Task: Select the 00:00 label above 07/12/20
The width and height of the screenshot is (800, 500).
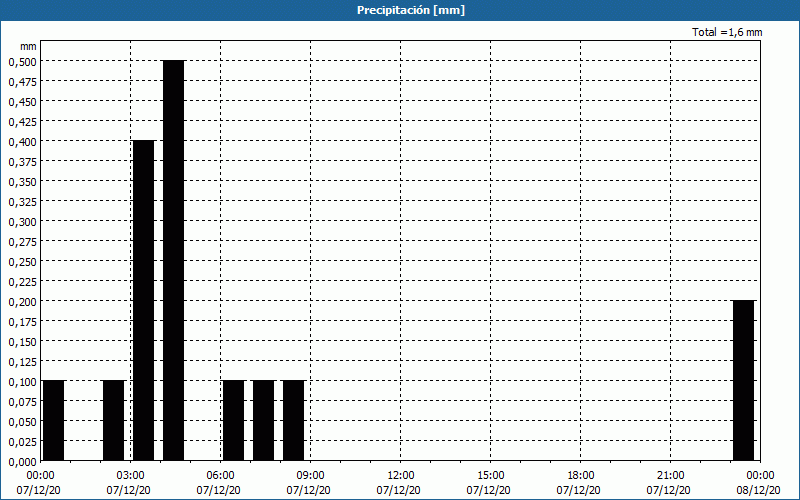Action: pyautogui.click(x=41, y=476)
